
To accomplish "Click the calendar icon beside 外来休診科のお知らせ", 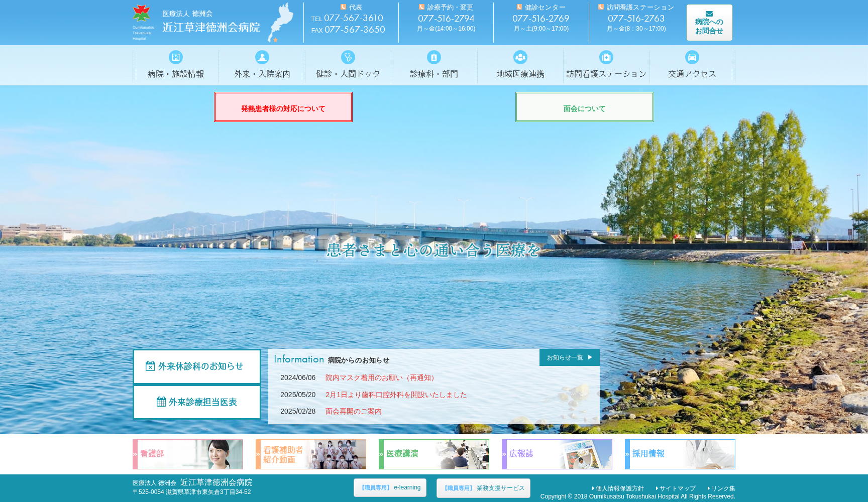I will tap(151, 366).
